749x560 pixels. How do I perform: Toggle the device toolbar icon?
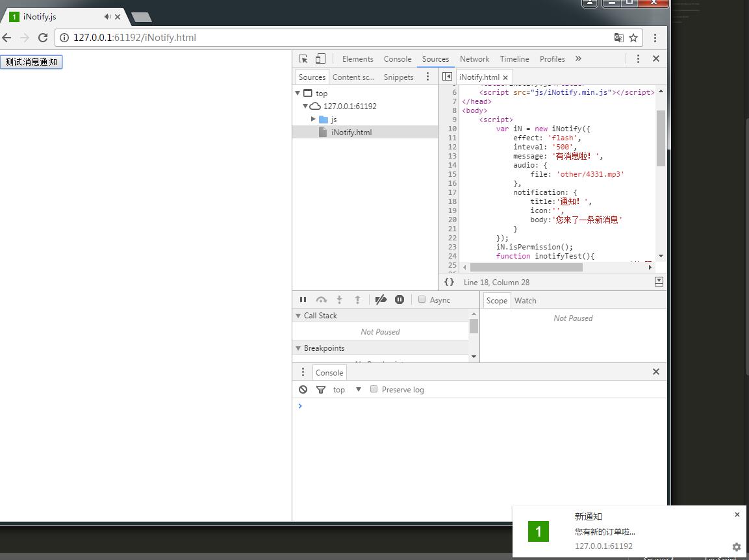coord(320,58)
